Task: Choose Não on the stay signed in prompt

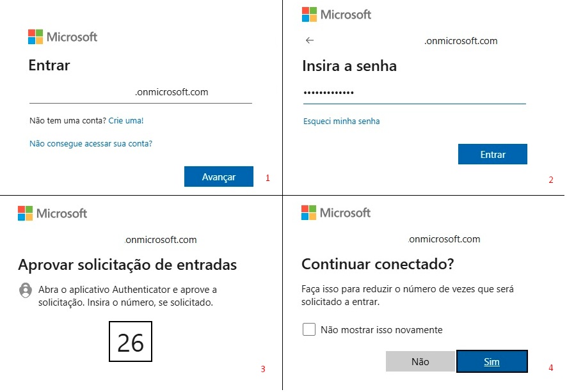Action: [x=420, y=361]
